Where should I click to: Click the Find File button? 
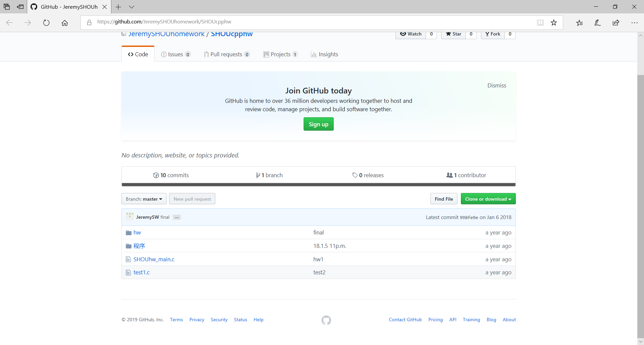[444, 199]
